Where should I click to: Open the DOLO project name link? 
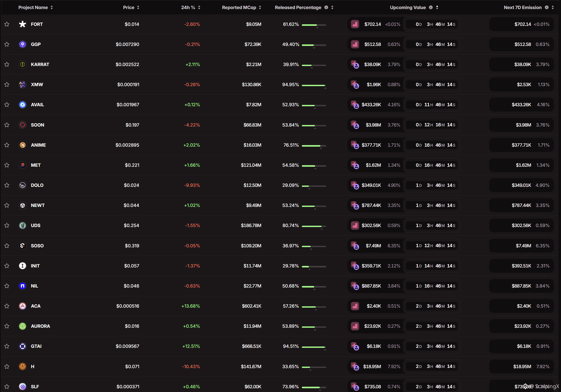(37, 185)
